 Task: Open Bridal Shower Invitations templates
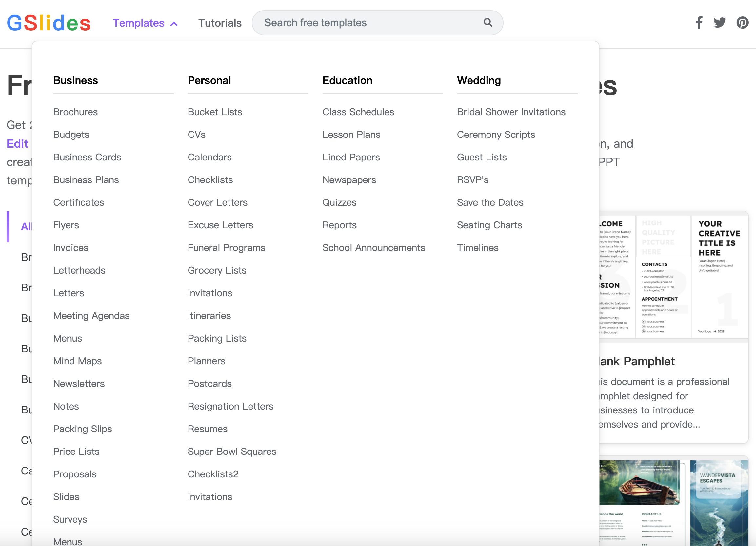point(511,112)
